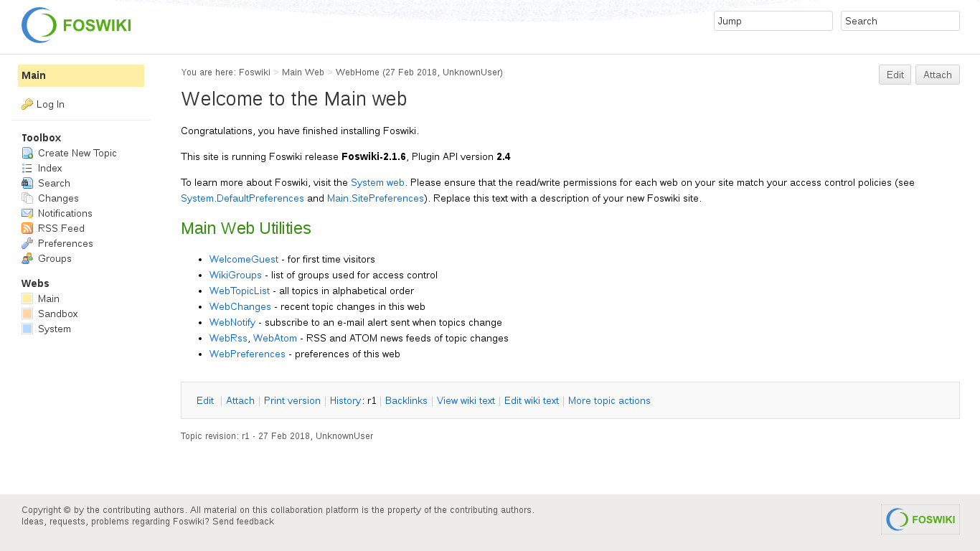Open the History link in action bar

[x=345, y=400]
